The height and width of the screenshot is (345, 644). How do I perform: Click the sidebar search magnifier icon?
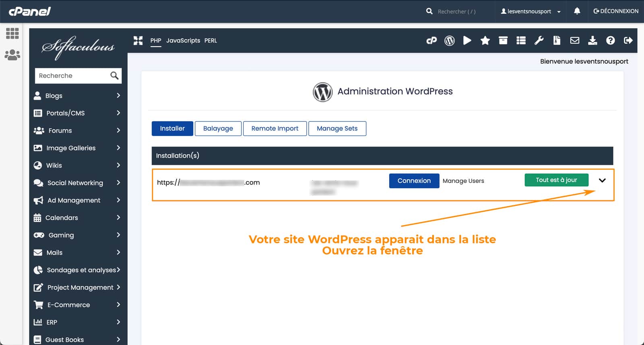[114, 76]
